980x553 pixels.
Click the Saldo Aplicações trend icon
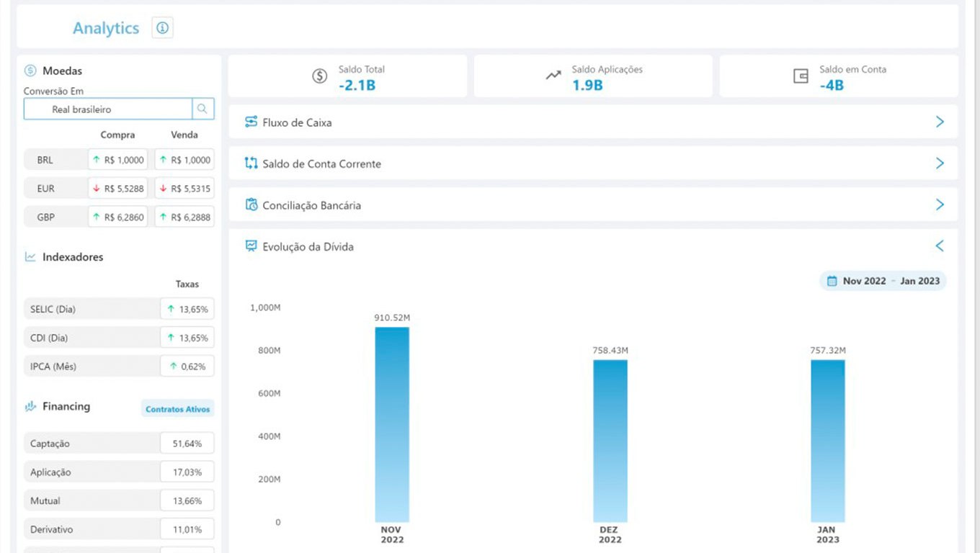click(553, 76)
